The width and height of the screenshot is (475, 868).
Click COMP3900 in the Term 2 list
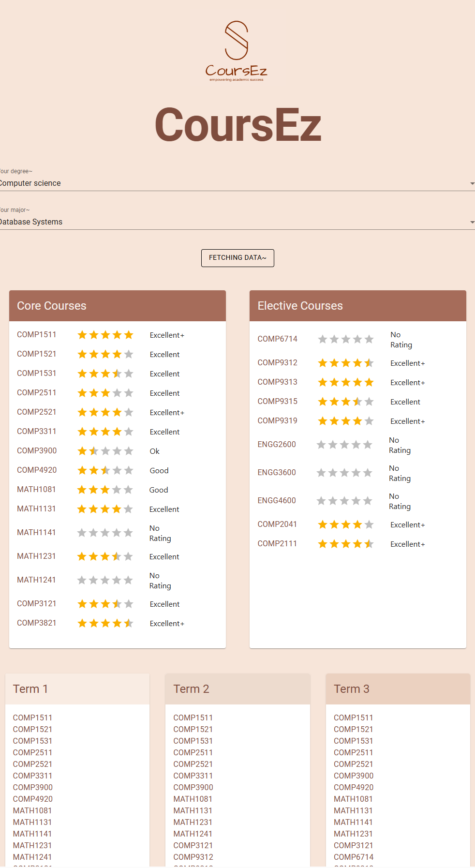[x=193, y=788]
